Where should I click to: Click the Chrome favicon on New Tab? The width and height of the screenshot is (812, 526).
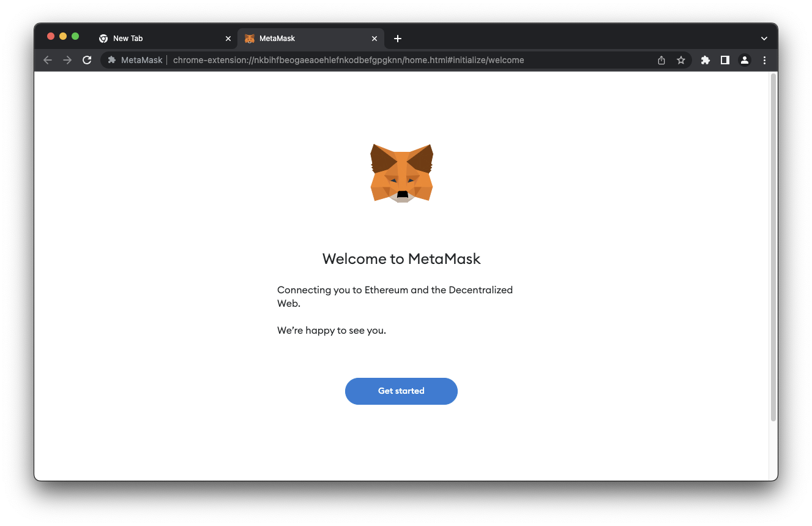coord(103,39)
